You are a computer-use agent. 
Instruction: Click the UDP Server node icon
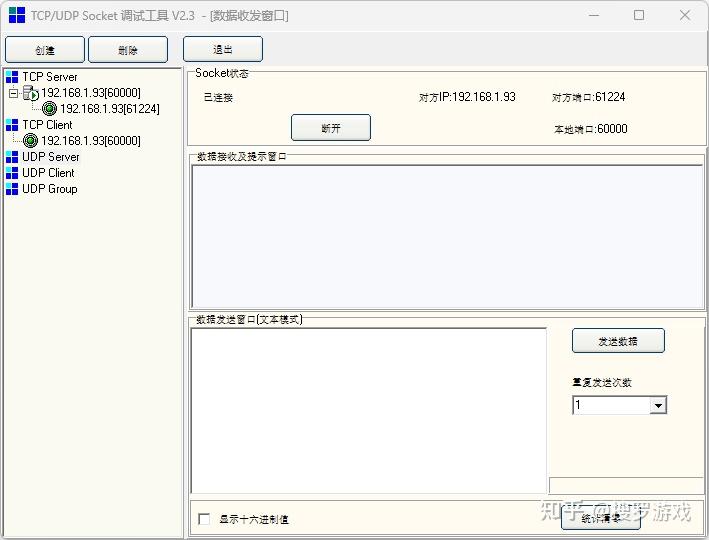pyautogui.click(x=12, y=157)
